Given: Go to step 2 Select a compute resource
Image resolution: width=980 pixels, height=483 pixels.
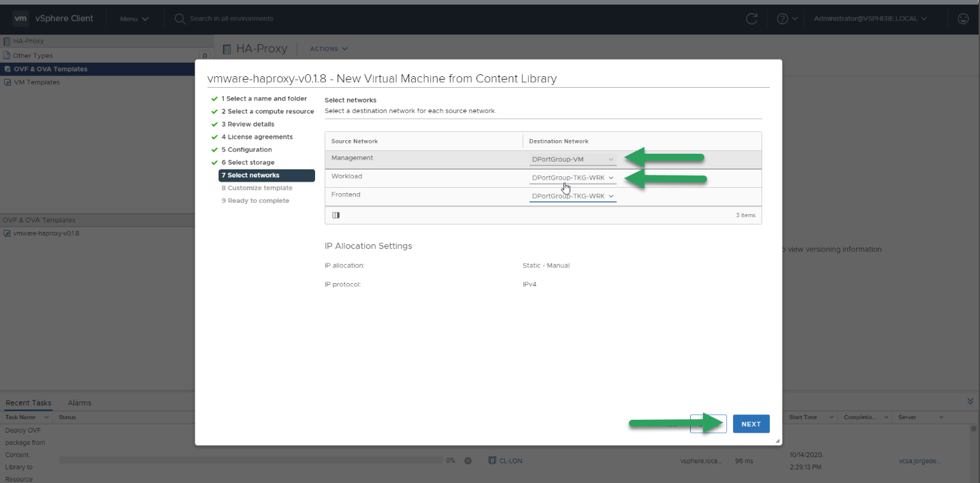Looking at the screenshot, I should pos(267,112).
